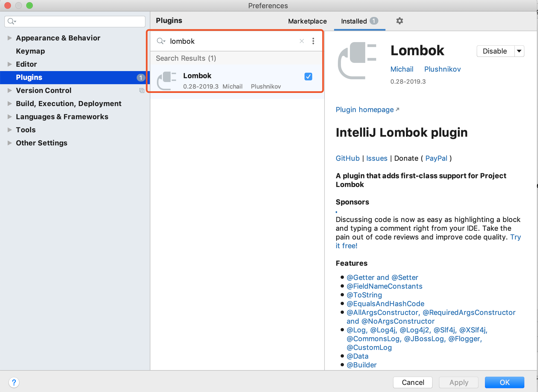Open the @FieldNameConstants link
Viewport: 538px width, 392px height.
click(384, 286)
